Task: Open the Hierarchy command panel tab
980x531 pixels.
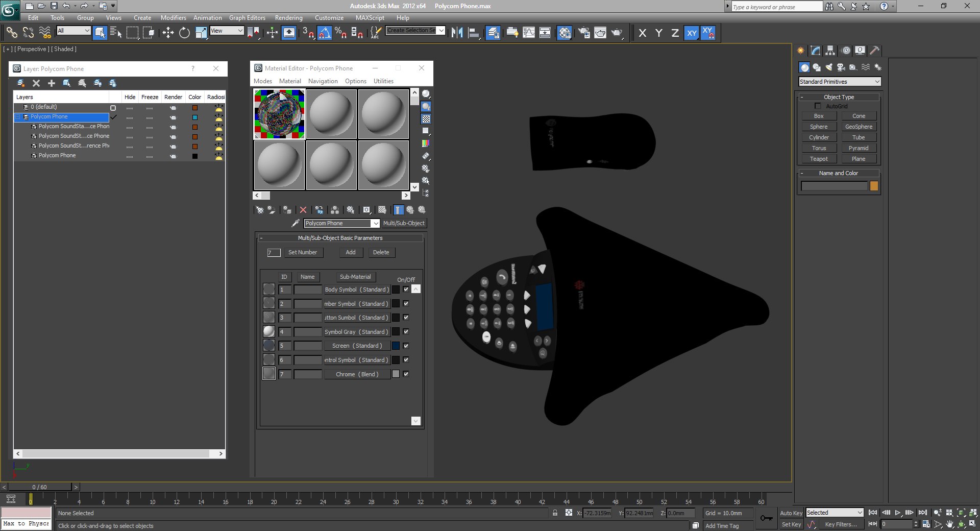Action: 830,50
